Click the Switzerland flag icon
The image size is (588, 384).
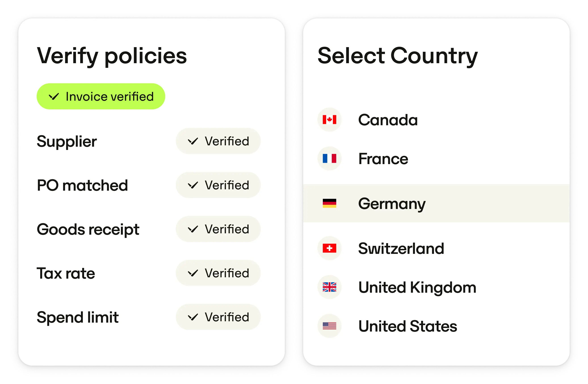(329, 248)
